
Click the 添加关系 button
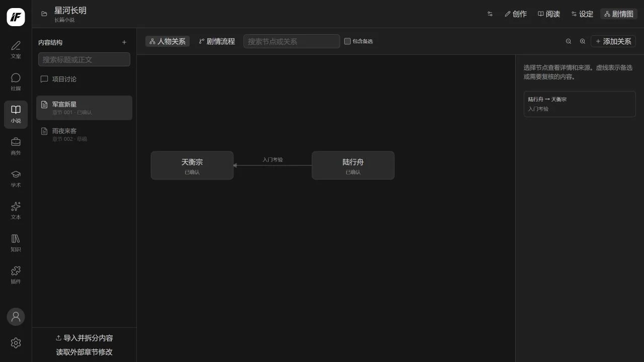[x=613, y=41]
